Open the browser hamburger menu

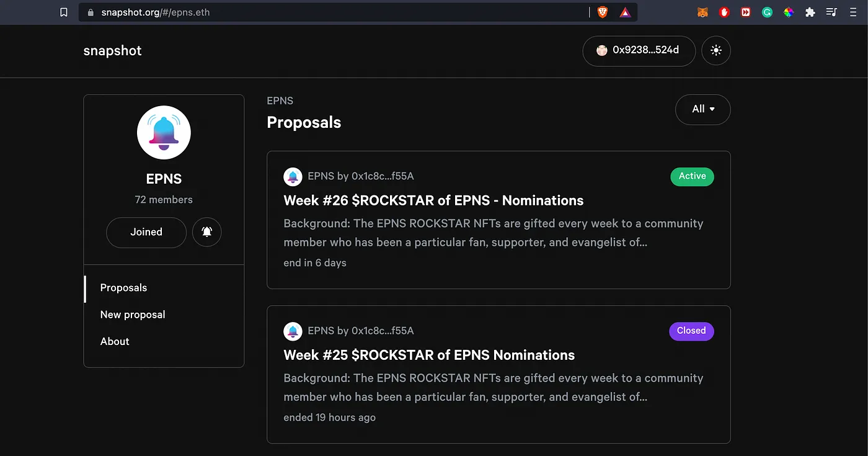coord(854,12)
